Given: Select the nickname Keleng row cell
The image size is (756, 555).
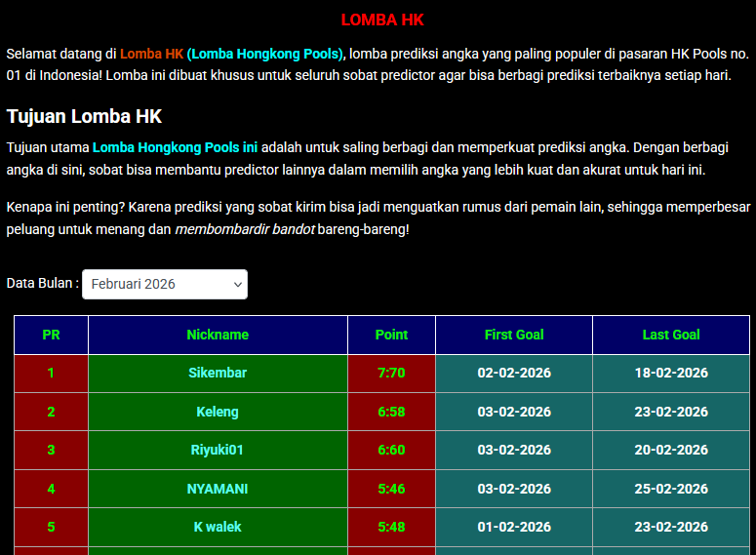Looking at the screenshot, I should click(218, 412).
